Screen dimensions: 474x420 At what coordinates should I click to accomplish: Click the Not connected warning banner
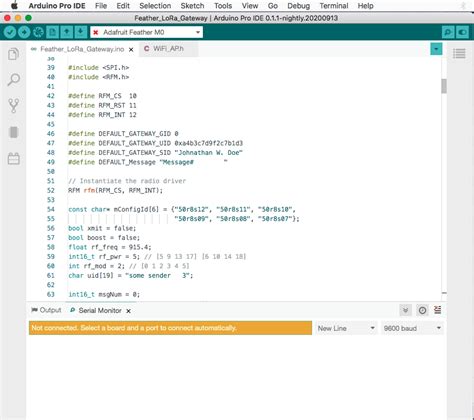(x=170, y=328)
